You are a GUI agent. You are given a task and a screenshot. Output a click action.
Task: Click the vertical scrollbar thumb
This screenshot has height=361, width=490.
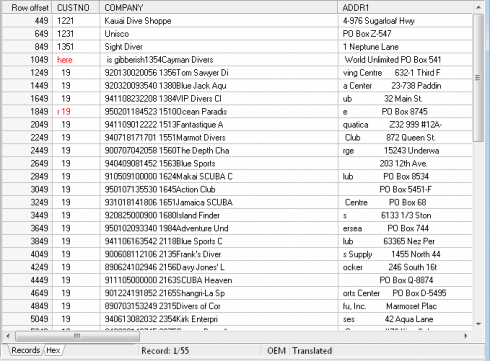478,77
